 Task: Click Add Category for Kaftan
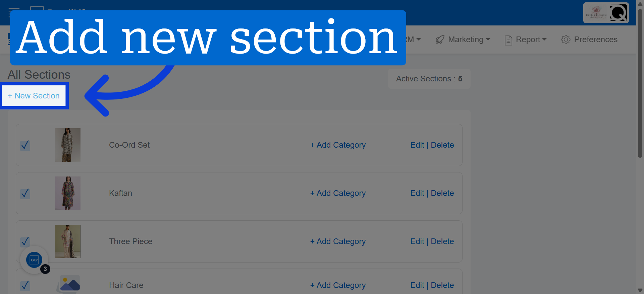coord(338,193)
